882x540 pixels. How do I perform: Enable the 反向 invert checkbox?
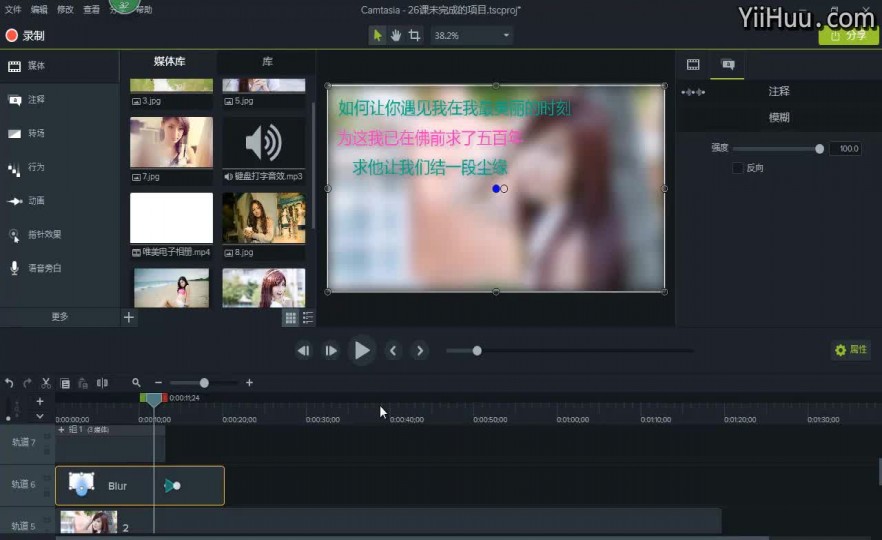point(737,168)
